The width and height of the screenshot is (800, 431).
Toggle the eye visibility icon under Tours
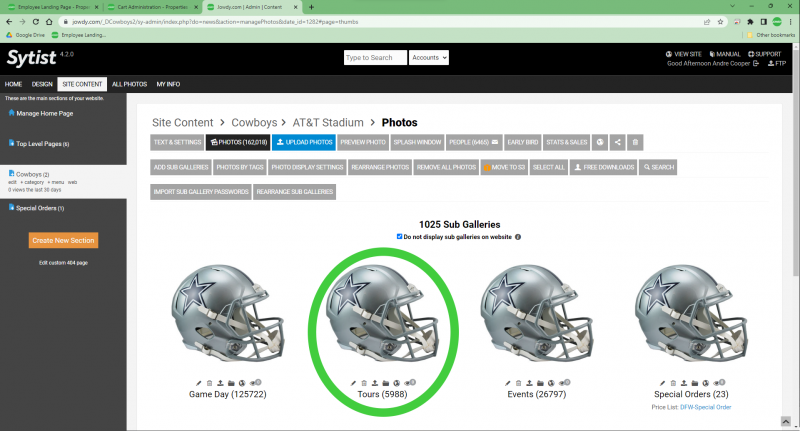[x=409, y=383]
